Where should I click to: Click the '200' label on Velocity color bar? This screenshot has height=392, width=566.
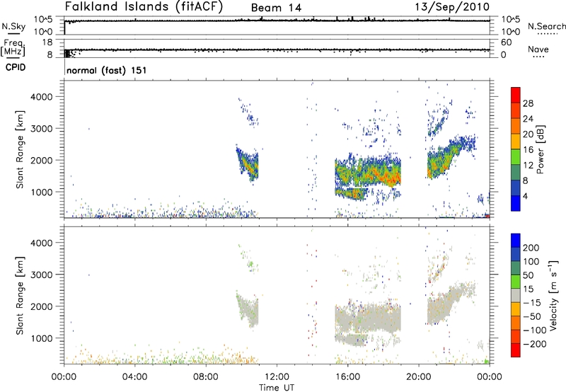point(531,248)
